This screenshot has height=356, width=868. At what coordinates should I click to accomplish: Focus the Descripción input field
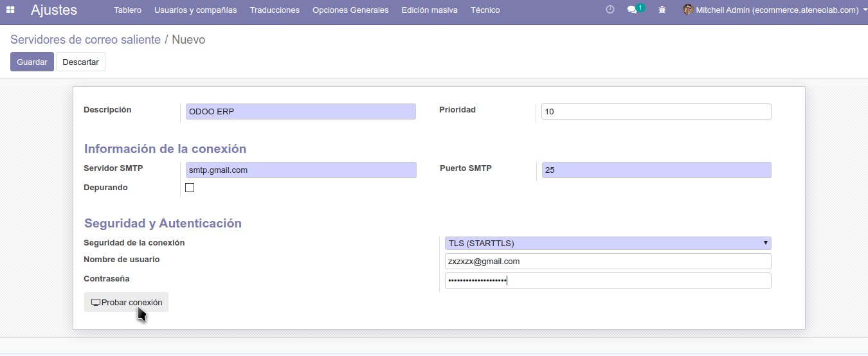[300, 112]
